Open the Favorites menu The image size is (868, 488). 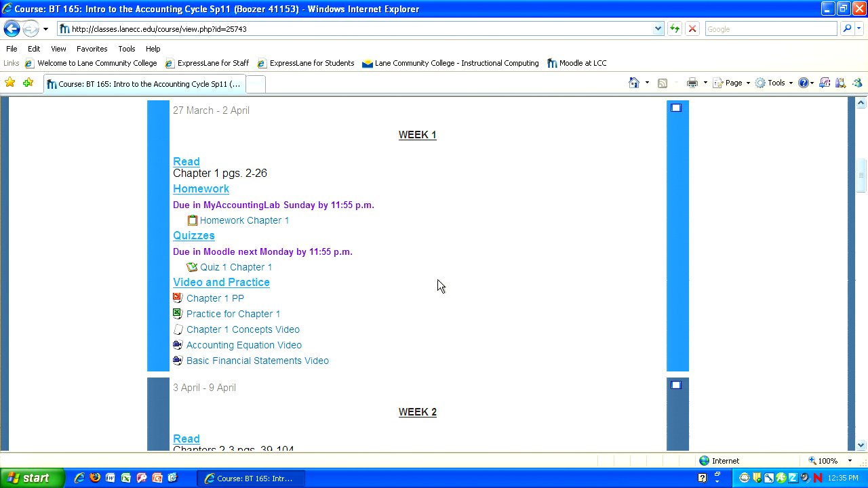coord(92,49)
